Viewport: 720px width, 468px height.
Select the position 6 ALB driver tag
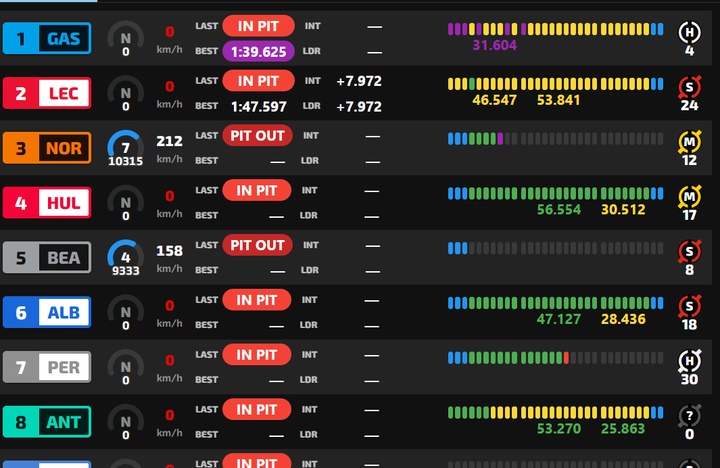pyautogui.click(x=47, y=314)
